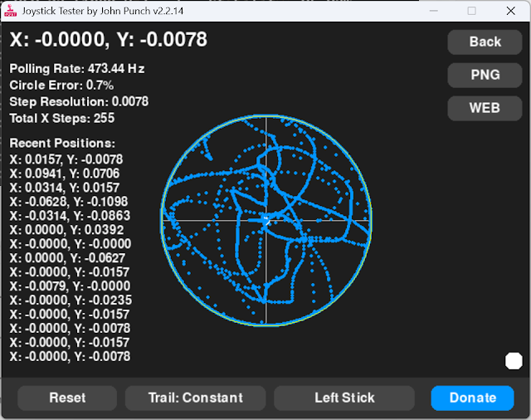The height and width of the screenshot is (420, 531).
Task: Click the X: -0.0079, Y: -0.0000 position entry
Action: click(x=70, y=286)
